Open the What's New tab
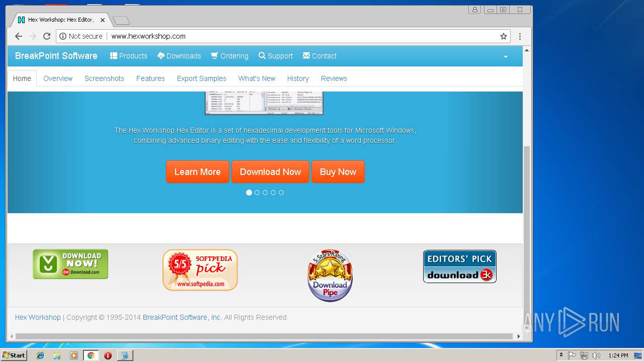Viewport: 644px width, 362px height. pos(257,78)
